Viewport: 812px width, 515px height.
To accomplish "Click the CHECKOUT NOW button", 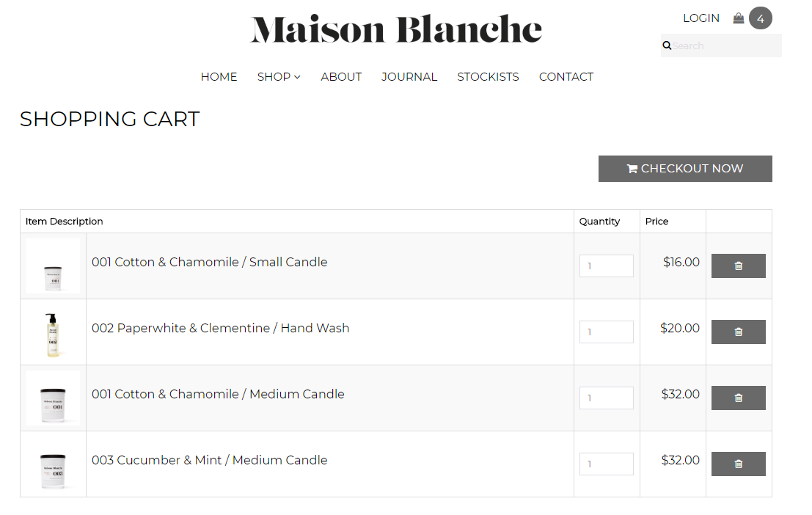I will pos(685,169).
